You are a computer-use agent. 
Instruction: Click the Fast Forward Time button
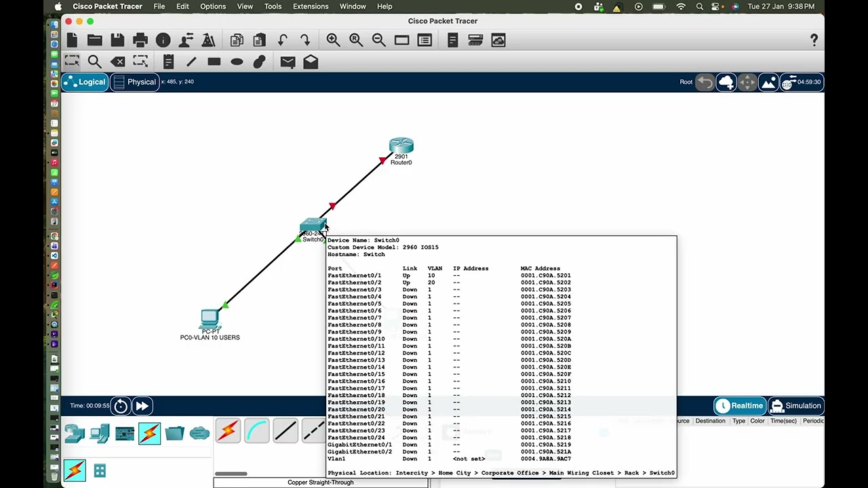tap(142, 406)
